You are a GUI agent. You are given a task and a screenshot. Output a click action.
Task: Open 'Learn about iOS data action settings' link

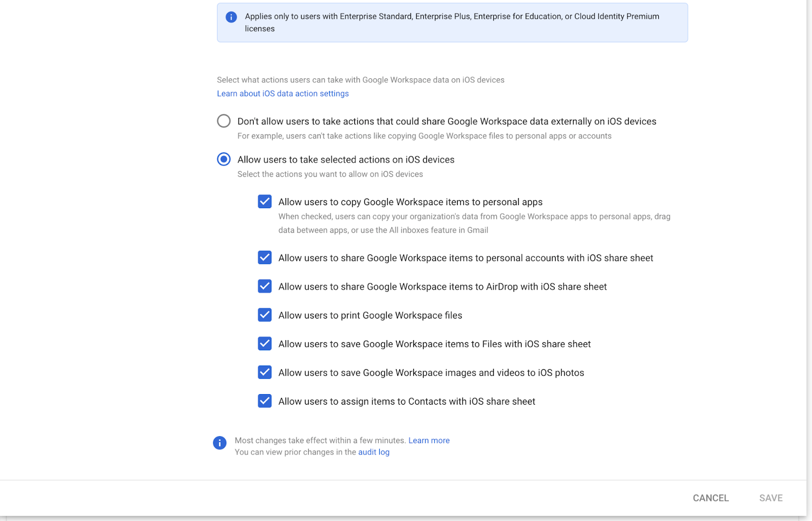283,93
